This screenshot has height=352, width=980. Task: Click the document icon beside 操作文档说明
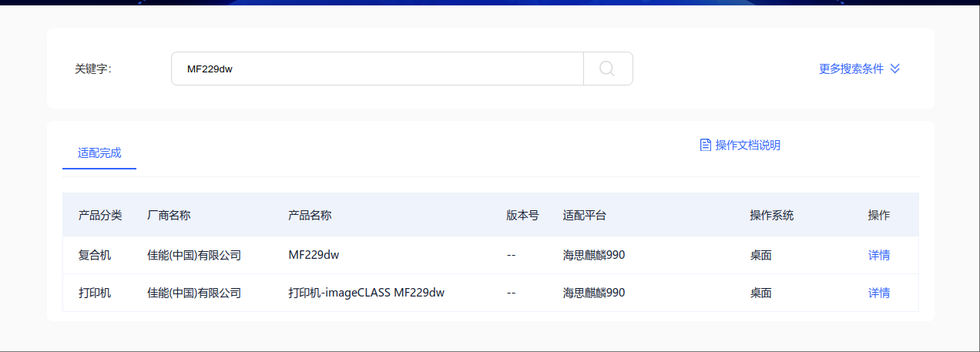click(705, 145)
